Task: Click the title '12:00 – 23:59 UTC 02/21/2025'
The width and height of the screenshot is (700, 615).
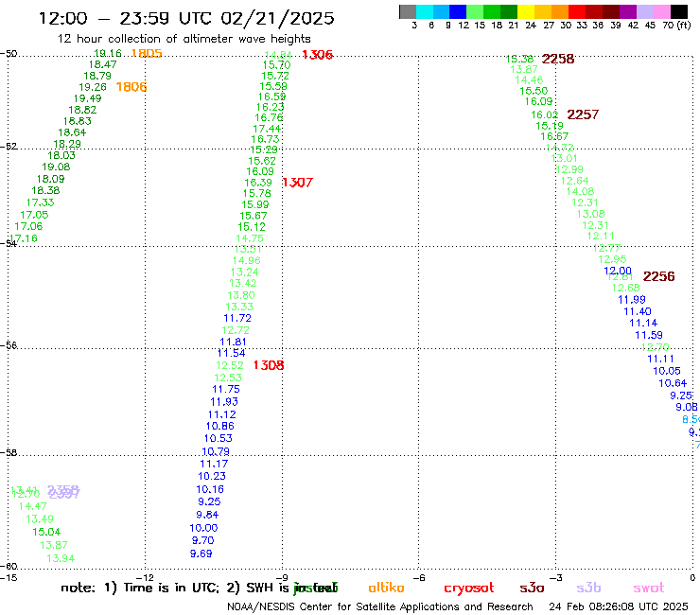Action: point(186,19)
